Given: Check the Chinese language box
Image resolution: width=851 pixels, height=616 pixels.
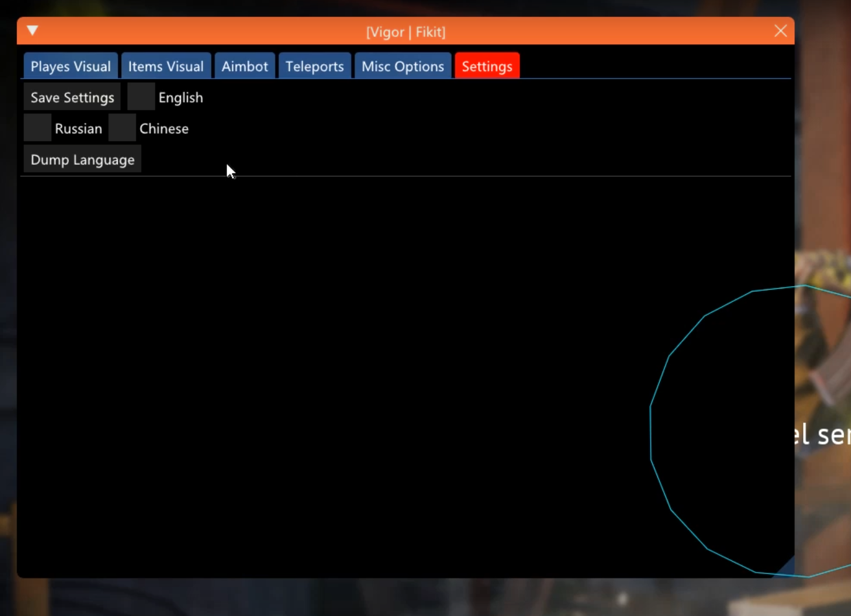Looking at the screenshot, I should click(x=122, y=128).
